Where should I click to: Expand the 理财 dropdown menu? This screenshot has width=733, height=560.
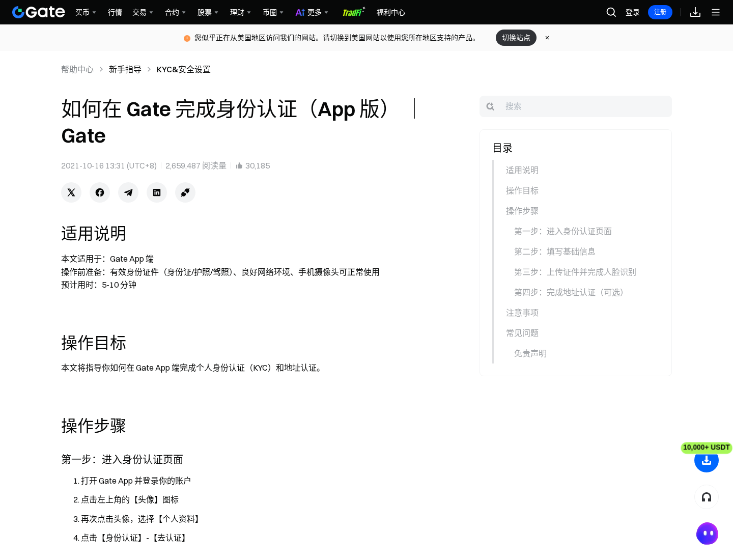click(240, 12)
